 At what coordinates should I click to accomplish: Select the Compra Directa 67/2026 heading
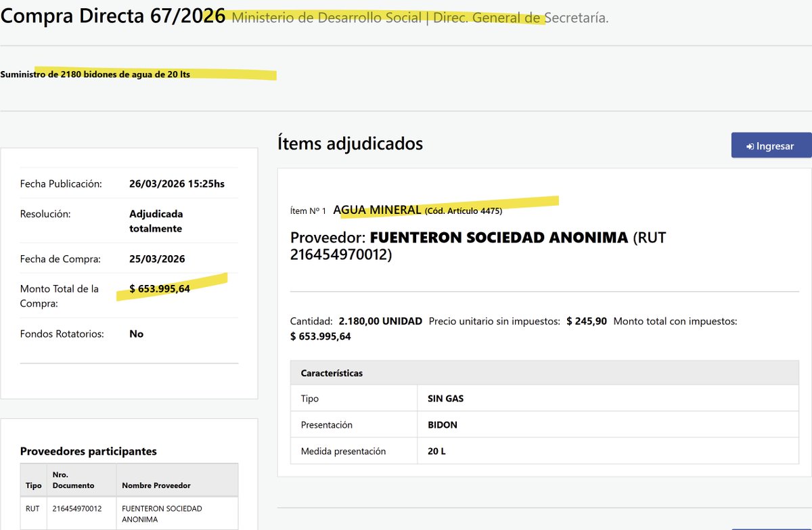[113, 16]
